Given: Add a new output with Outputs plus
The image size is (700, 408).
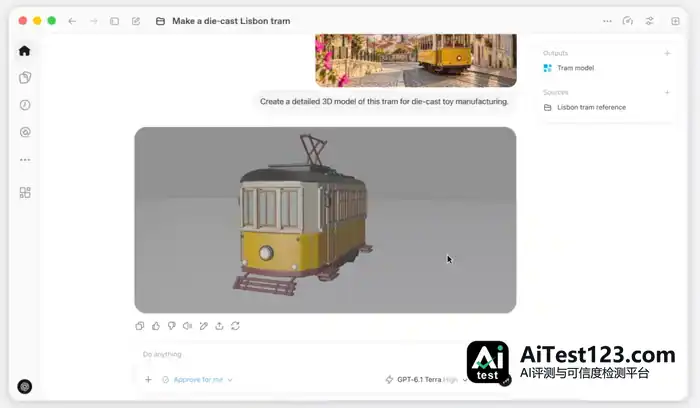Looking at the screenshot, I should 667,53.
